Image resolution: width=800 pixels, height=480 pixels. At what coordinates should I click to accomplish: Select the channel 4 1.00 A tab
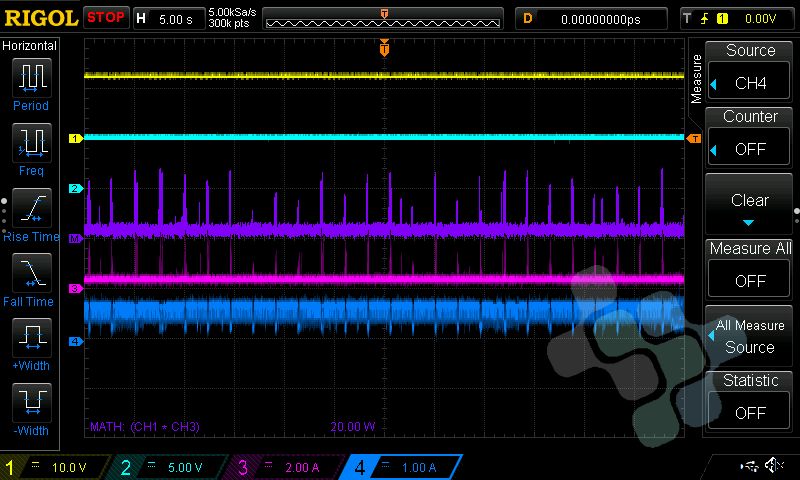click(x=402, y=467)
